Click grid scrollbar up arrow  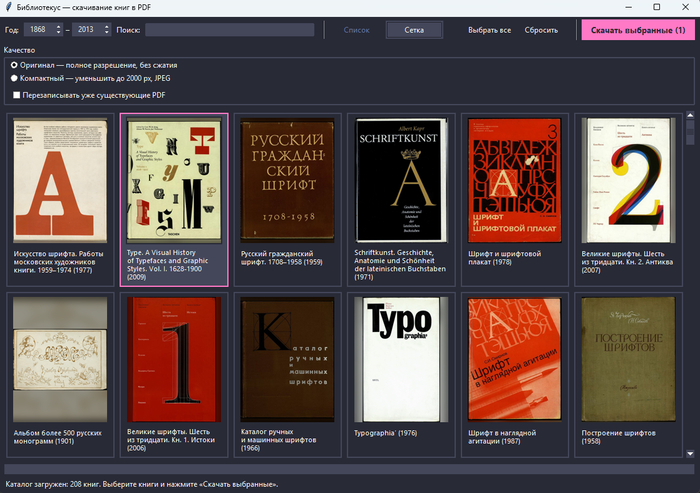(690, 115)
